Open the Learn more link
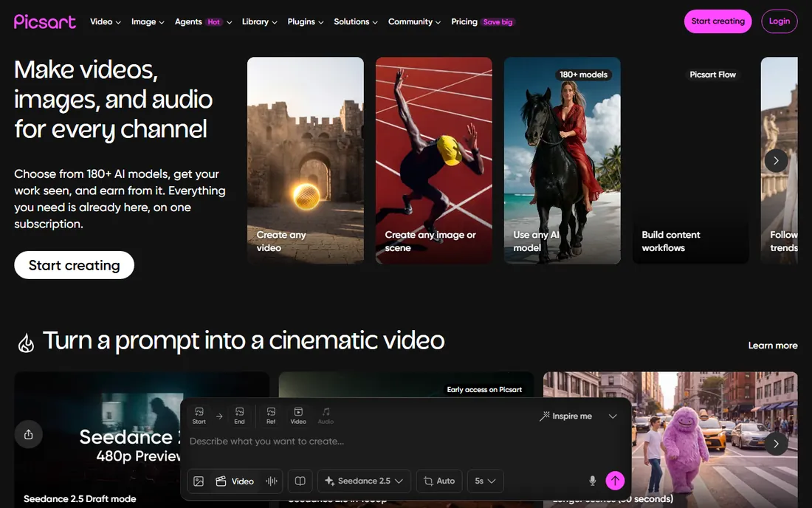Image resolution: width=812 pixels, height=508 pixels. [x=773, y=346]
